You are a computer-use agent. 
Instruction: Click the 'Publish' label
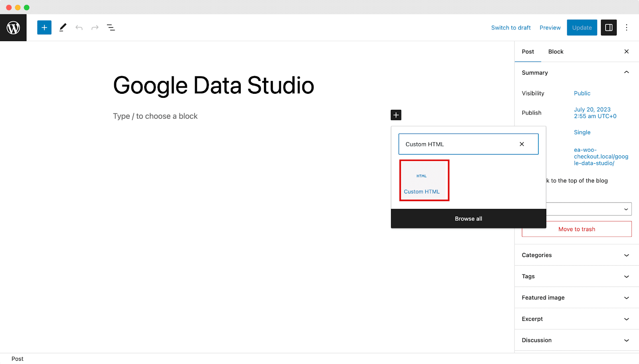pyautogui.click(x=532, y=113)
